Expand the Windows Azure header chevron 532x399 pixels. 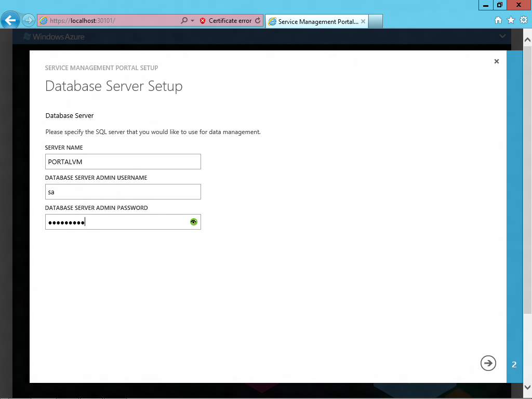(502, 36)
